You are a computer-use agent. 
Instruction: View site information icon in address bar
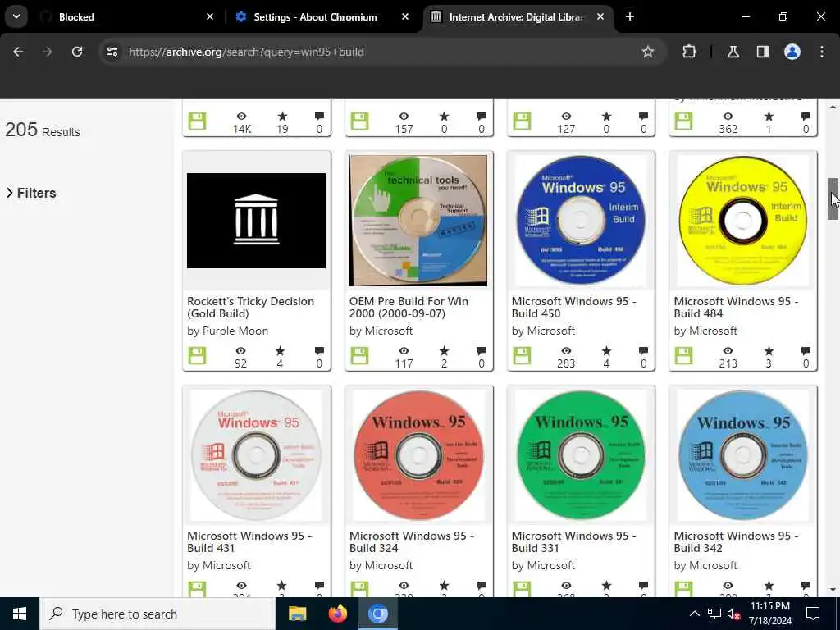tap(112, 52)
